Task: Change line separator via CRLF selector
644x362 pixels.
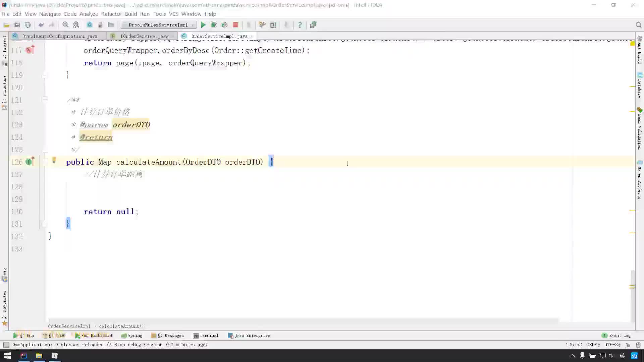Action: (593, 345)
